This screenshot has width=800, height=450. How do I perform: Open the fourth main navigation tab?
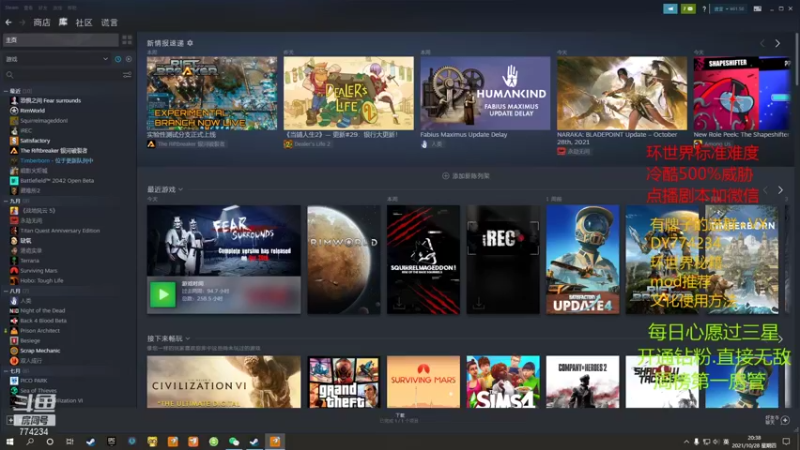pyautogui.click(x=109, y=22)
